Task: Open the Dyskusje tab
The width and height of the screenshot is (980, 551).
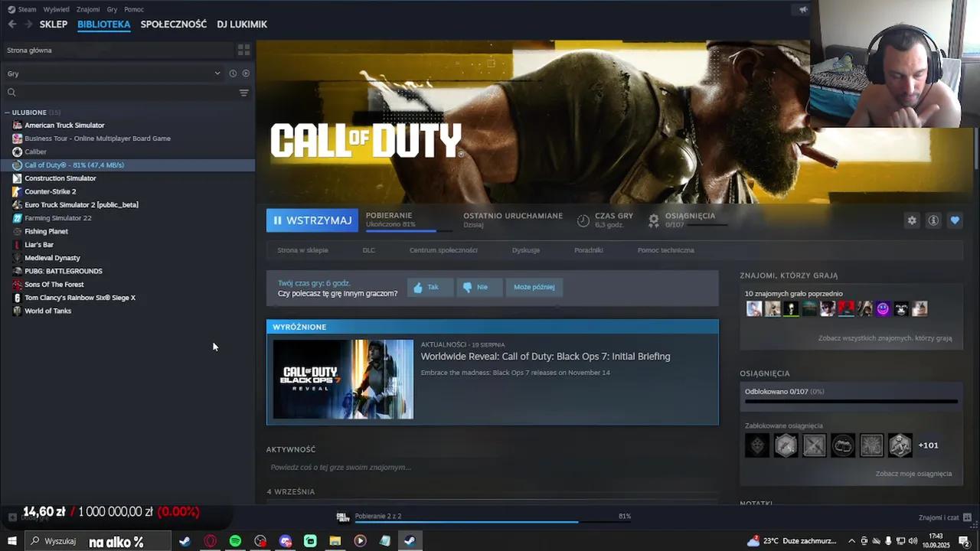Action: point(526,250)
